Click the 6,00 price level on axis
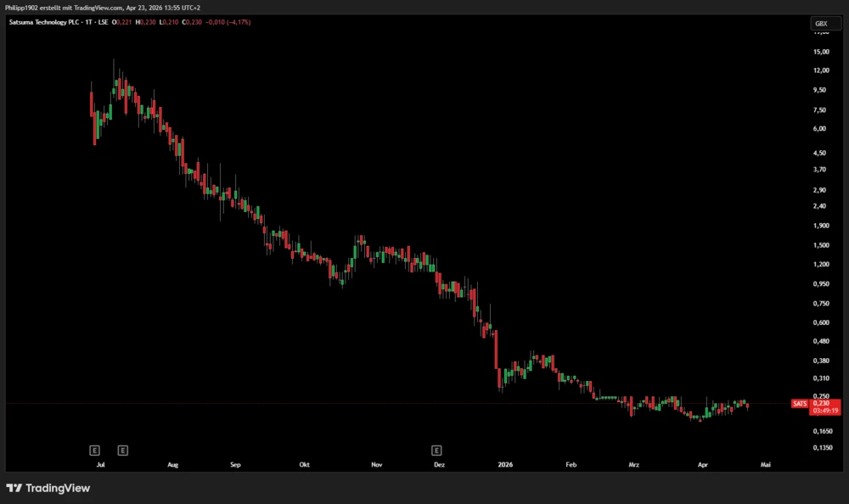 (x=821, y=129)
